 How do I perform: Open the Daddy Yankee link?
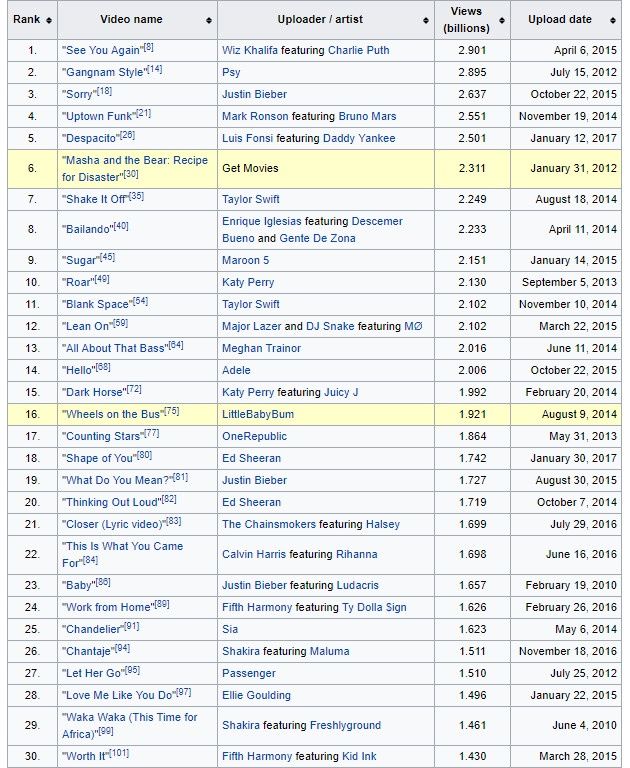tap(359, 139)
